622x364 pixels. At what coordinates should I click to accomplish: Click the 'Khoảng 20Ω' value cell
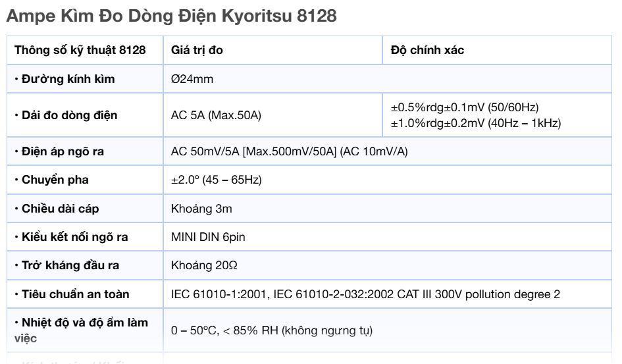tap(388, 265)
